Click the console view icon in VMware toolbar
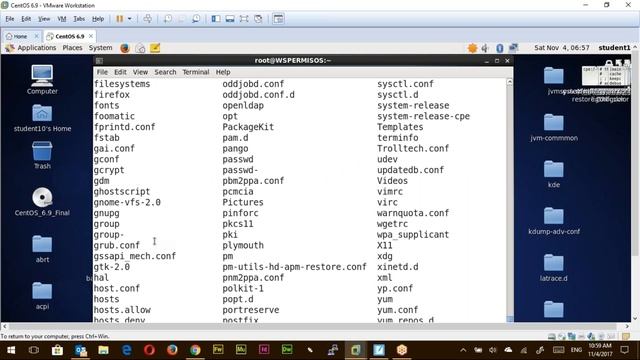 pyautogui.click(x=278, y=19)
